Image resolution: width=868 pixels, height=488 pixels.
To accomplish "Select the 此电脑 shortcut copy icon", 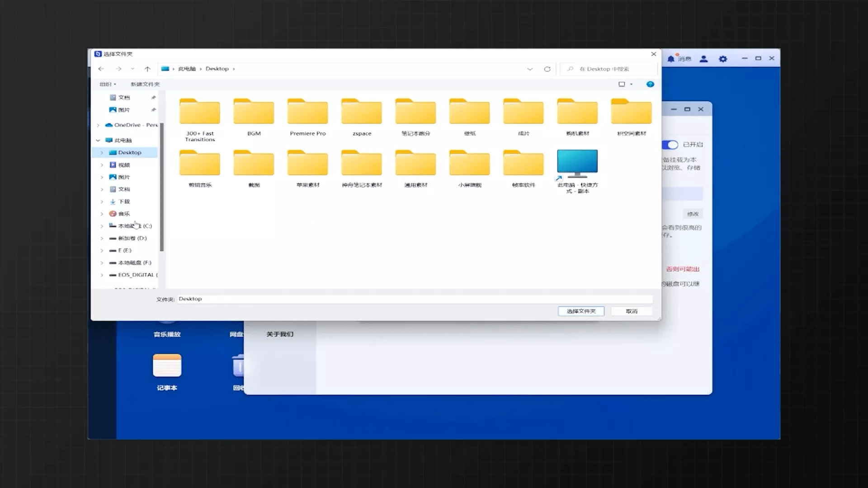I will (577, 171).
